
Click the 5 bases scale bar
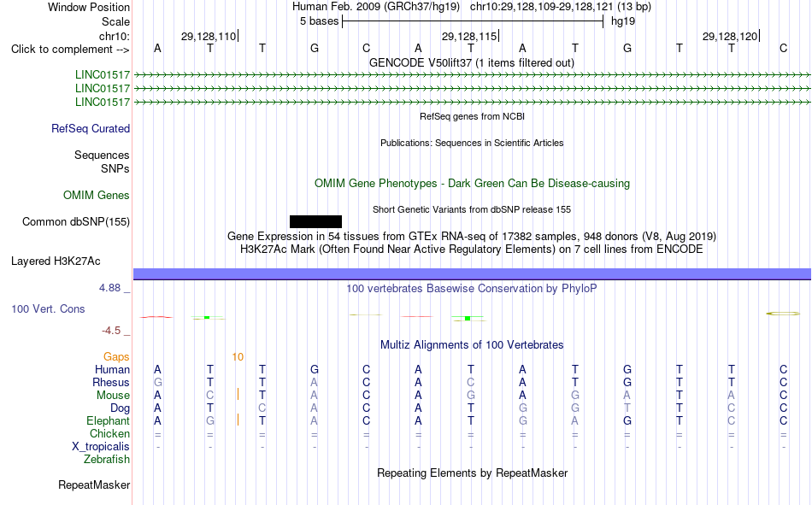coord(473,21)
